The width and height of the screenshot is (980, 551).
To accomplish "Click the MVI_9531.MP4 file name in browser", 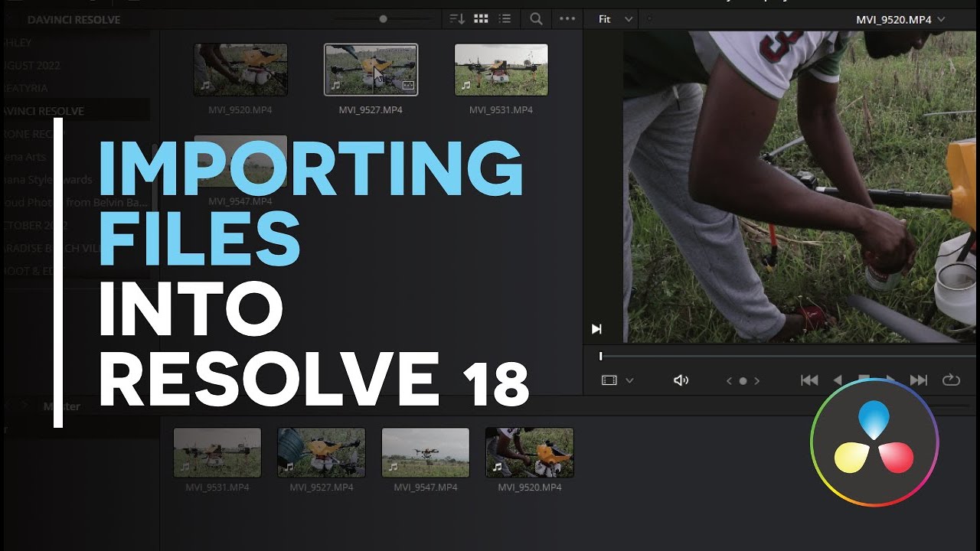I will click(501, 110).
